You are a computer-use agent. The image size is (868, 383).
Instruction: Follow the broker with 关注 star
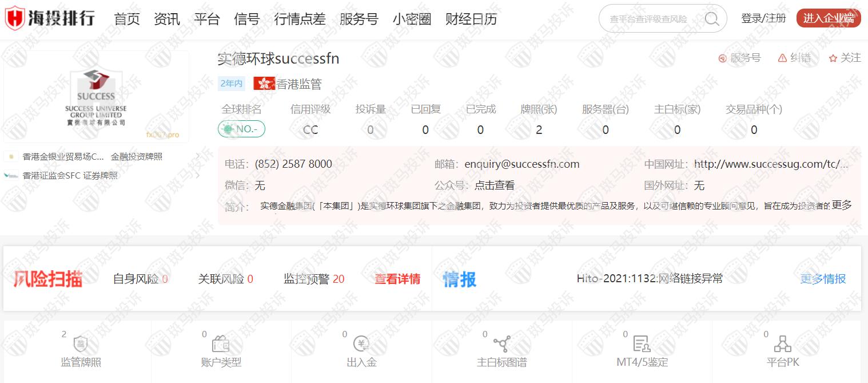pos(845,58)
